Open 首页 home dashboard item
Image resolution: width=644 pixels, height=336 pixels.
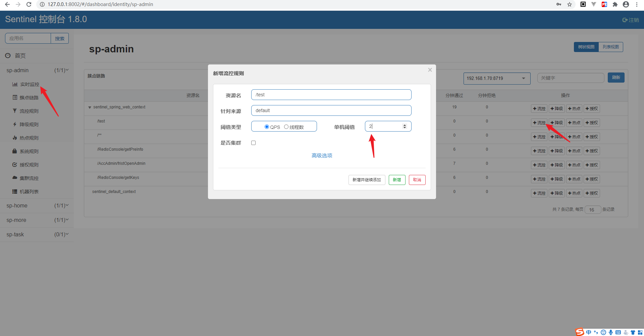click(x=20, y=56)
